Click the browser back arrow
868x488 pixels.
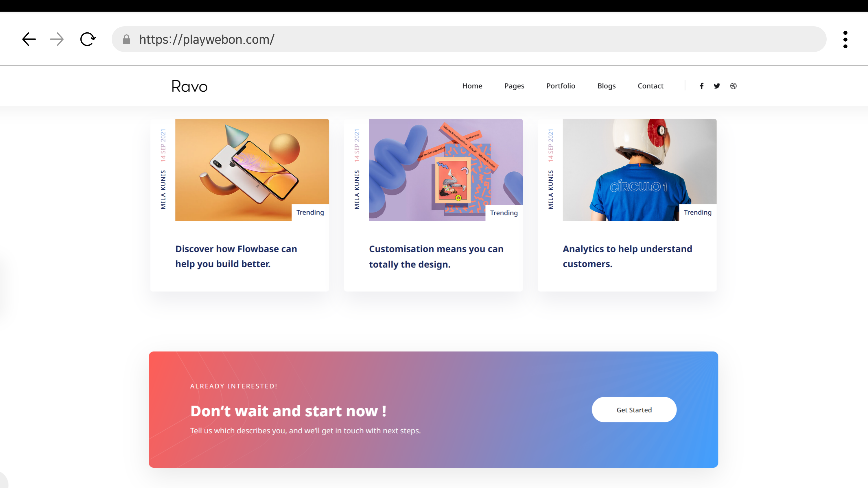tap(29, 39)
